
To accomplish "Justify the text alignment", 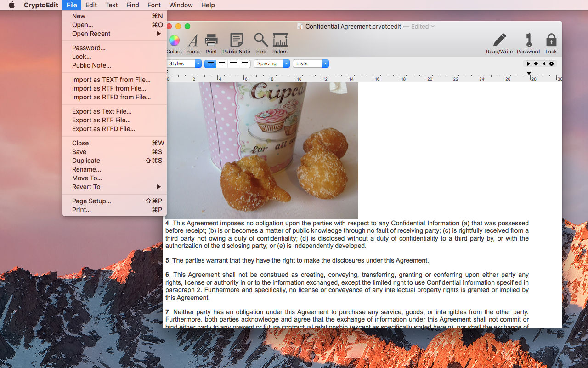I will (233, 64).
